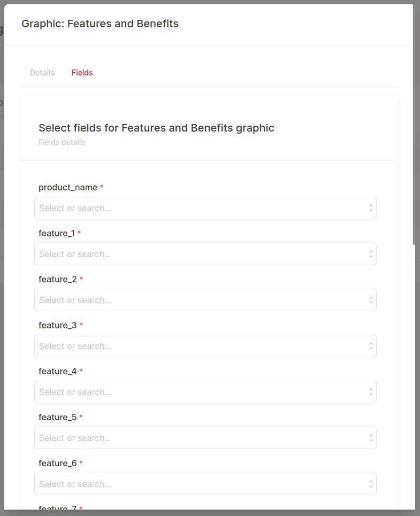Screen dimensions: 420x516
Task: Click the chevron icon on feature_5 select
Action: pyautogui.click(x=371, y=438)
